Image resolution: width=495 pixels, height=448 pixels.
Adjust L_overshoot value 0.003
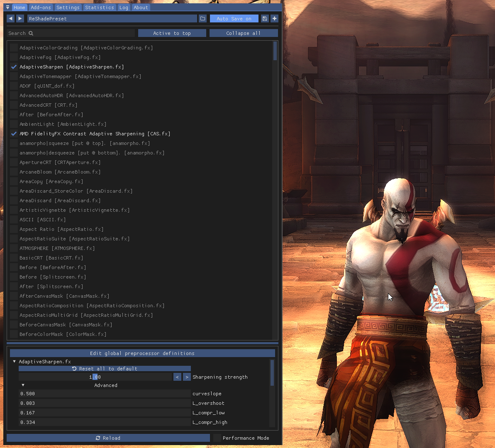[x=105, y=403]
